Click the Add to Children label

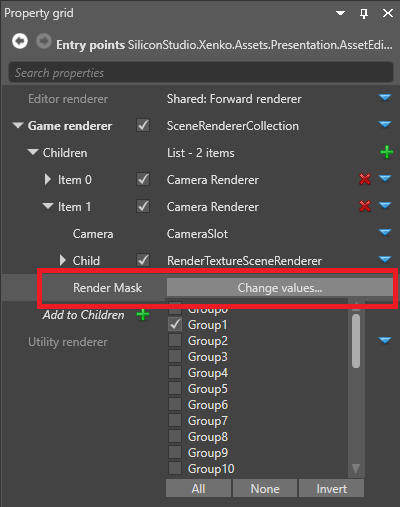point(83,315)
